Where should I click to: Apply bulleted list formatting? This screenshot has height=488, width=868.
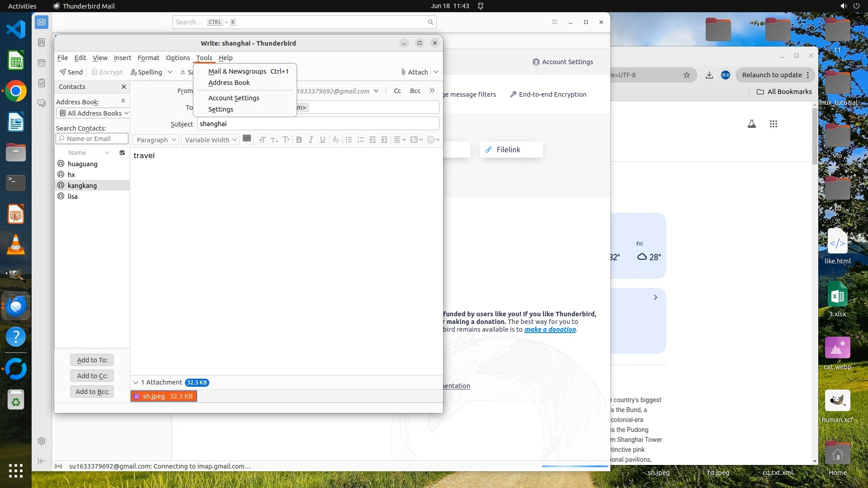pyautogui.click(x=349, y=140)
